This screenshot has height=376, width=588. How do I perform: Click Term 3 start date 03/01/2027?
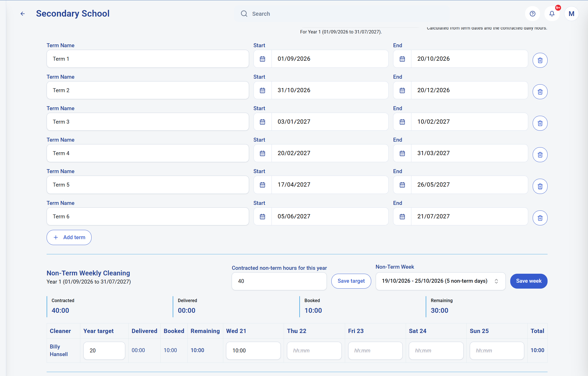[x=330, y=122]
